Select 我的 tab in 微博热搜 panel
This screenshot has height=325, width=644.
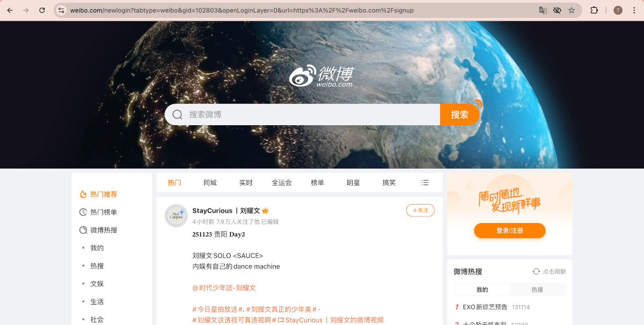[x=482, y=290]
